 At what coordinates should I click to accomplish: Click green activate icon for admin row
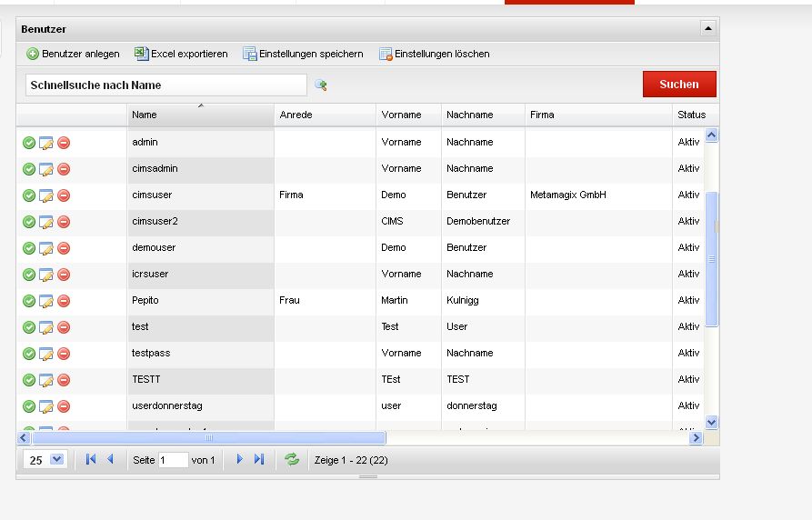[29, 143]
